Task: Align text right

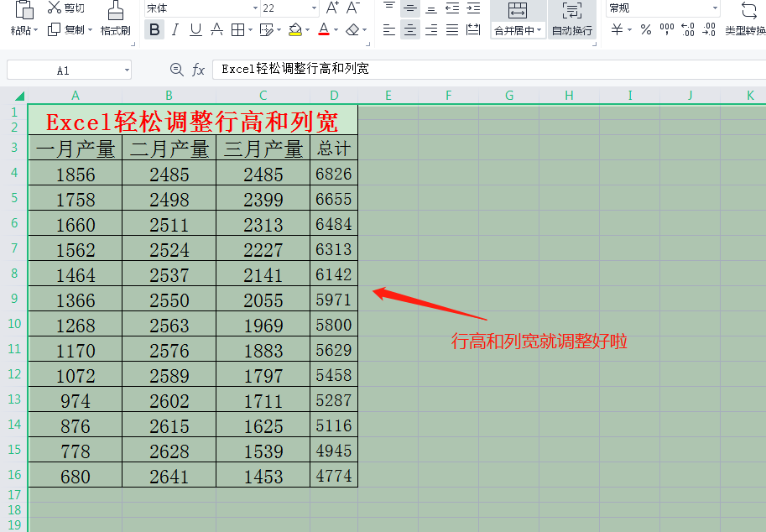Action: (431, 30)
